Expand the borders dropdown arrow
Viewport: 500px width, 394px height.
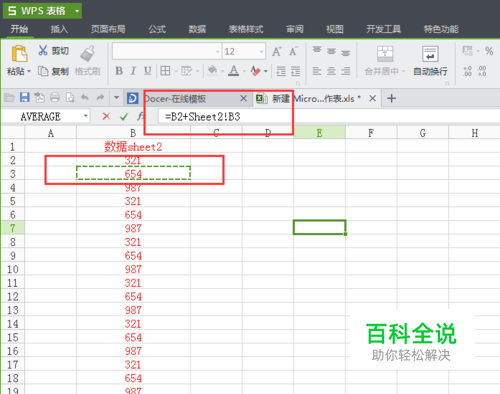coord(175,71)
